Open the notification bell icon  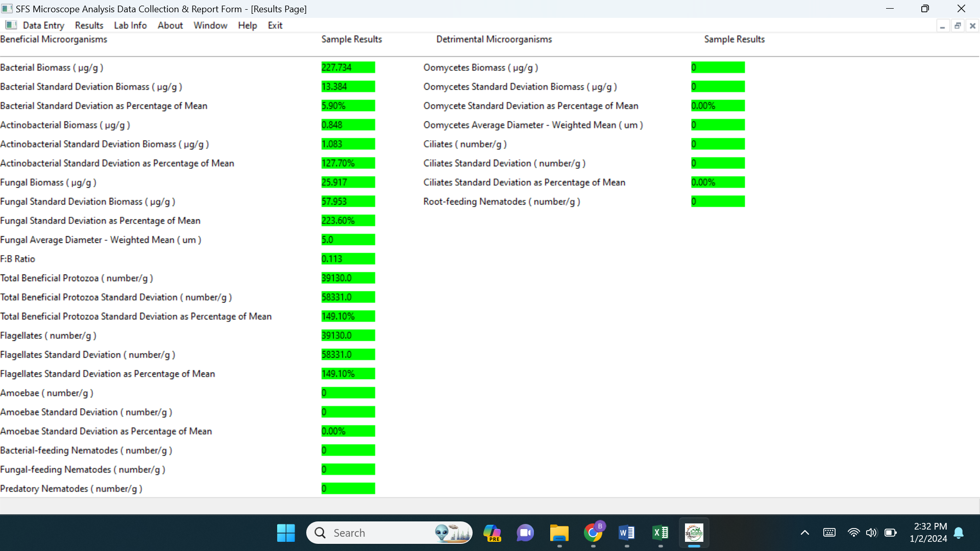959,533
